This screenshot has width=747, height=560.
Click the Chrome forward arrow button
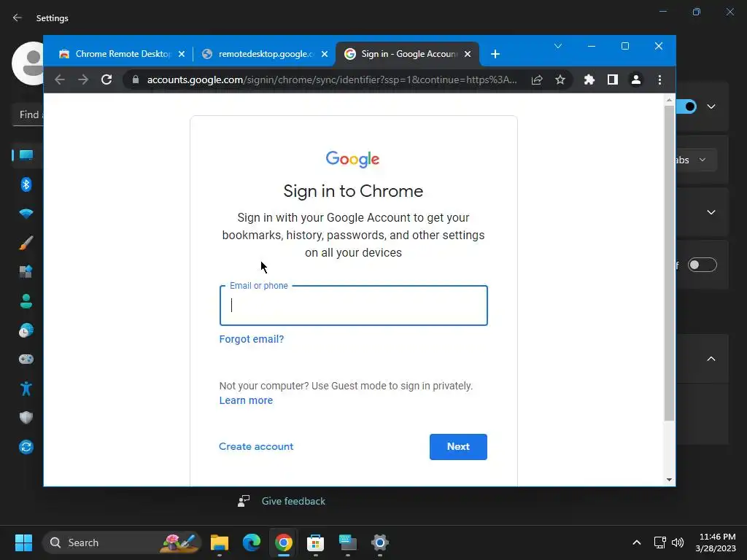point(83,79)
